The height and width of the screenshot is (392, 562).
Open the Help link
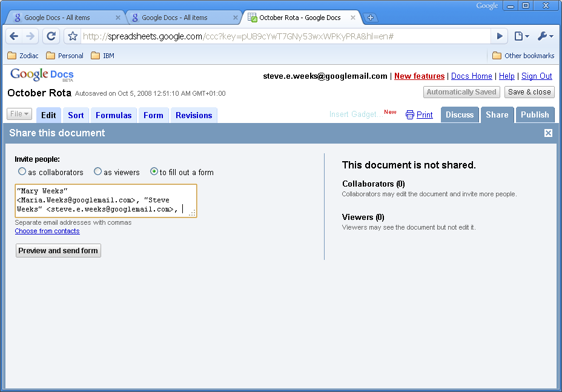pos(507,76)
